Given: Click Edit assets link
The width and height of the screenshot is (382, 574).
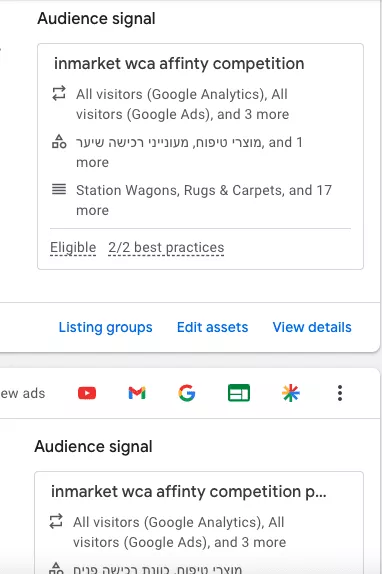Looking at the screenshot, I should 213,327.
